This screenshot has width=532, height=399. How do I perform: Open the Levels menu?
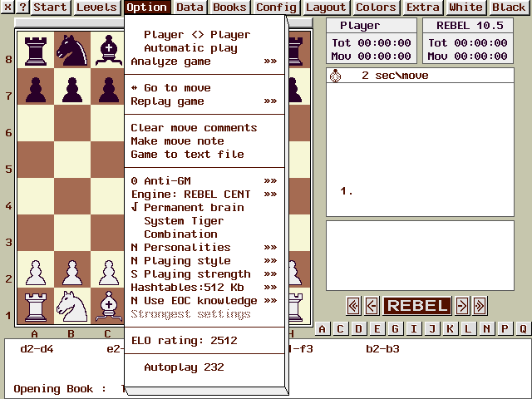[96, 7]
